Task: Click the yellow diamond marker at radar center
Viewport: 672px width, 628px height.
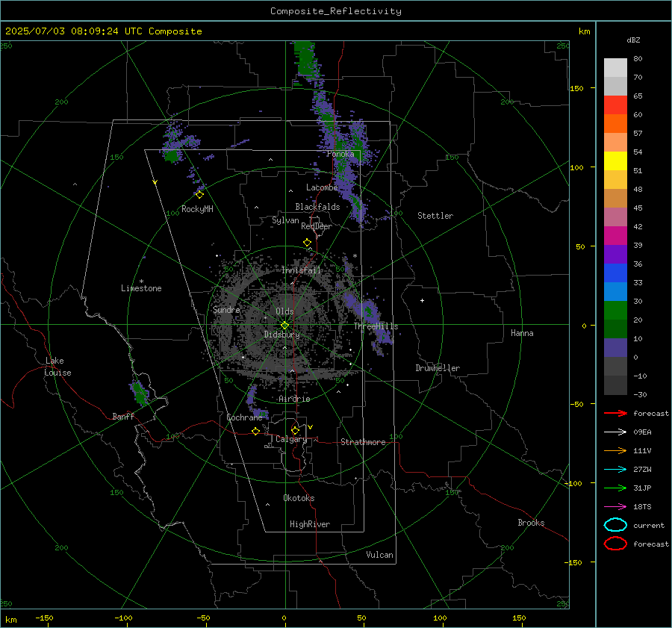Action: tap(284, 326)
